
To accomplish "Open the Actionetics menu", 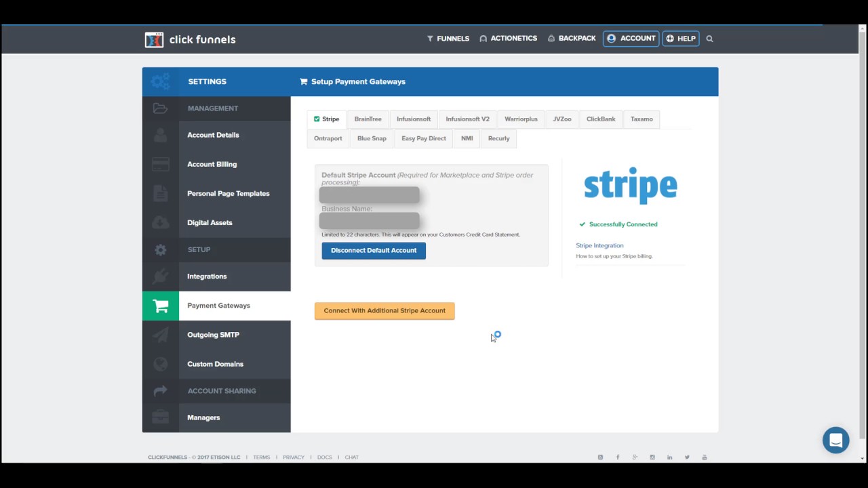I will 508,39.
